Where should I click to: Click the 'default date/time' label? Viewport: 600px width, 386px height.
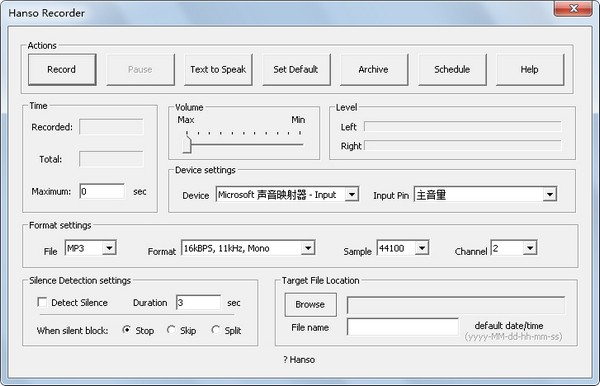509,326
